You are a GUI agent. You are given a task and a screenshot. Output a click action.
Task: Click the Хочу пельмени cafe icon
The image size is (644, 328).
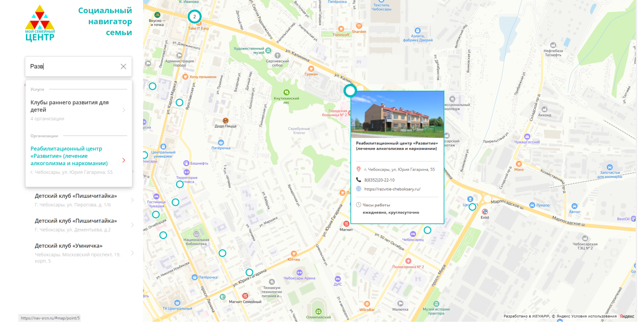point(185,77)
